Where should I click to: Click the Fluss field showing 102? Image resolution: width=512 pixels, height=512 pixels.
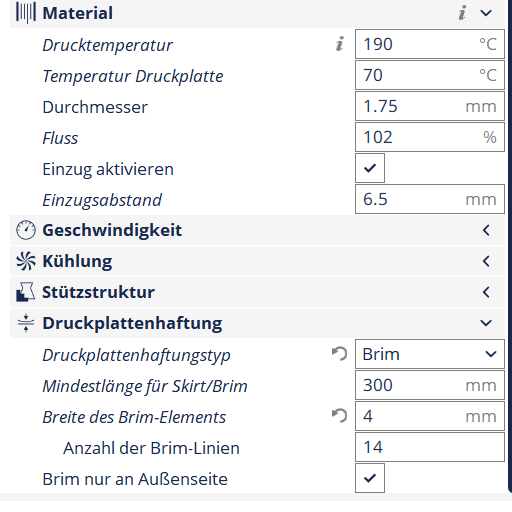(430, 137)
